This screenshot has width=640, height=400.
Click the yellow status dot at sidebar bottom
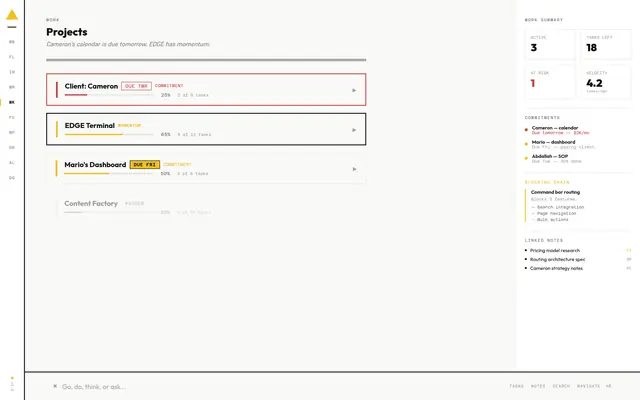click(x=12, y=378)
